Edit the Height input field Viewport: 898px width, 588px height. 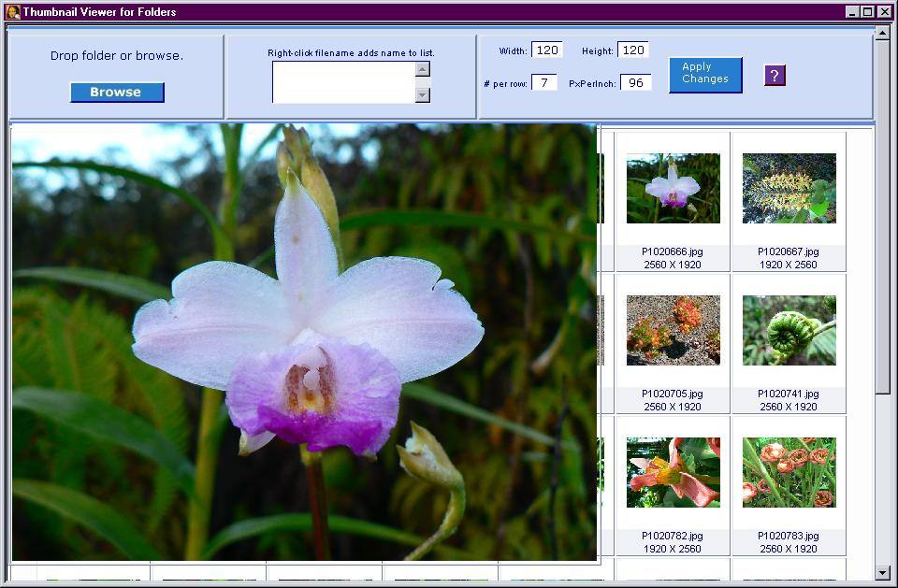click(633, 50)
